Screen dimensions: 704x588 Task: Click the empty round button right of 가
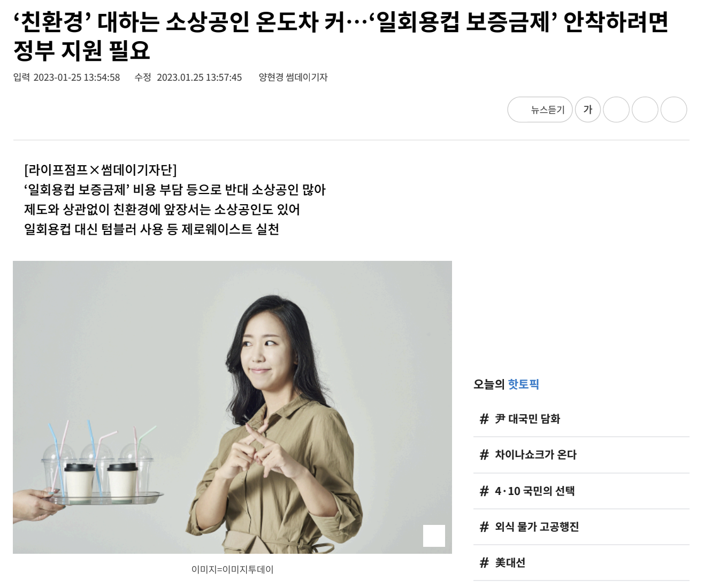(616, 110)
